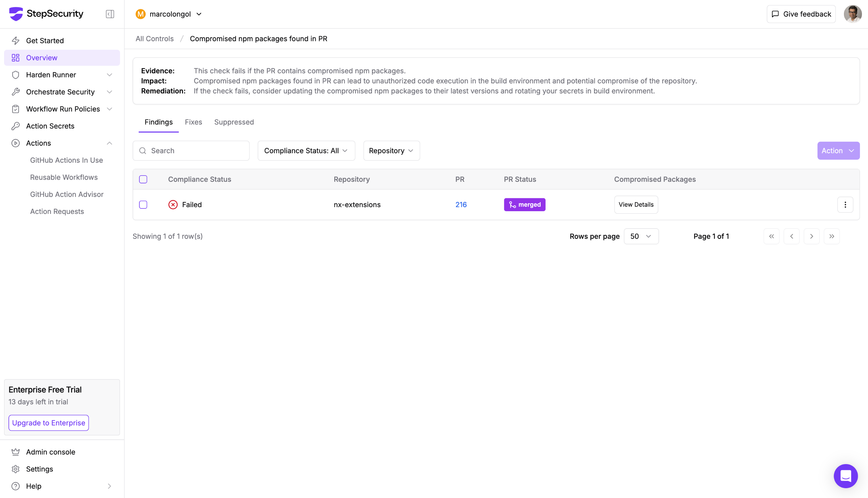Open the Repository filter dropdown

391,151
